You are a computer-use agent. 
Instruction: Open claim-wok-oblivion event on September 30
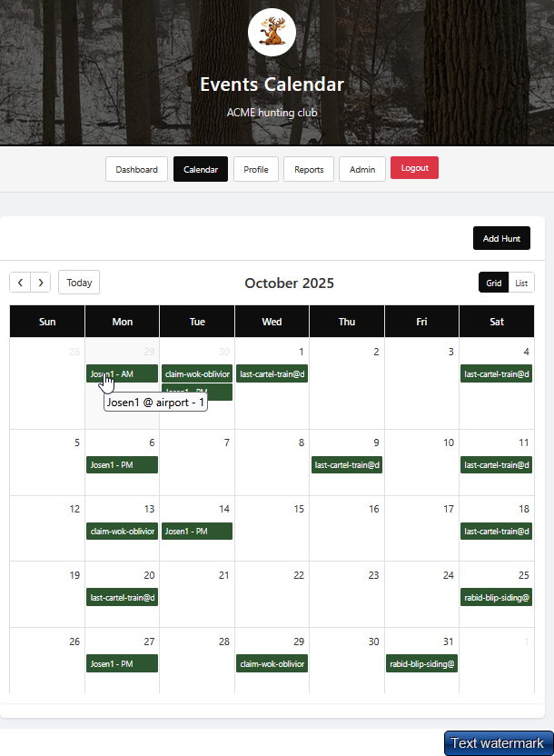(197, 373)
